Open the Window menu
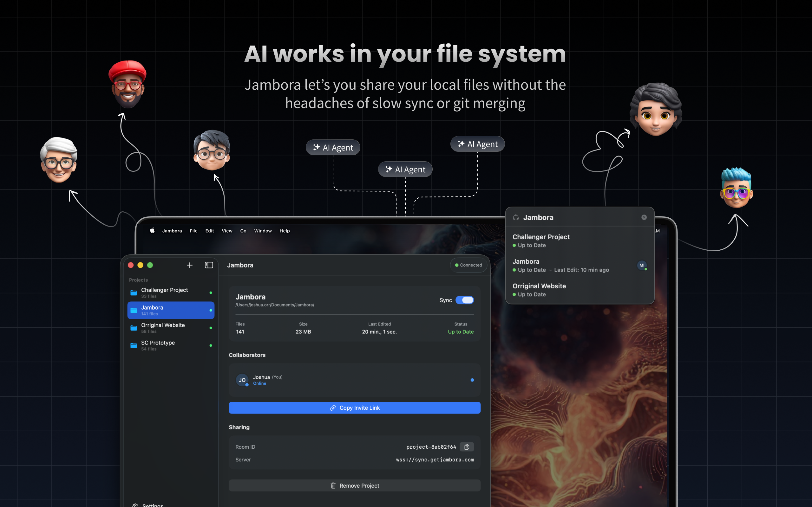 (x=263, y=231)
